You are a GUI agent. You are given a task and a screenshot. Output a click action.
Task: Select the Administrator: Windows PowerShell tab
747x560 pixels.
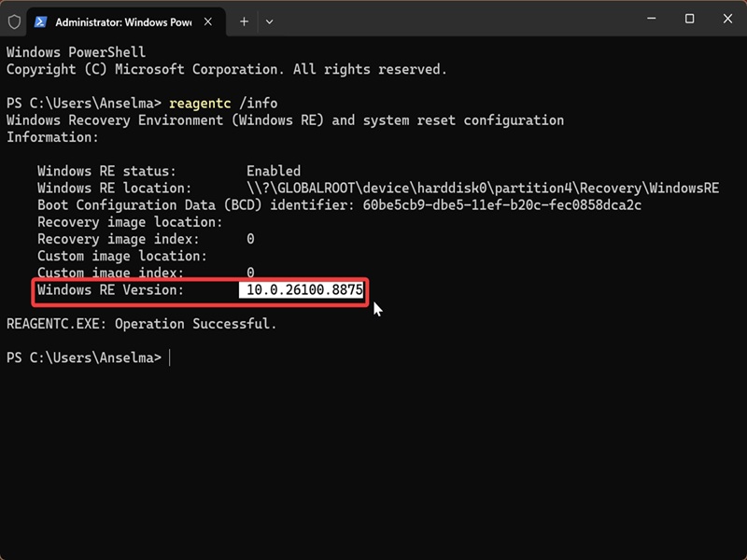(126, 21)
